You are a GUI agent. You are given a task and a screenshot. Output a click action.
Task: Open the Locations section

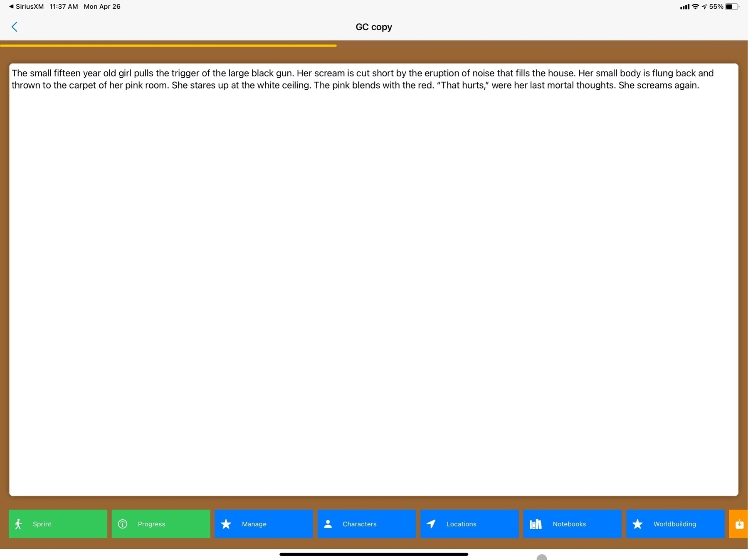pyautogui.click(x=469, y=524)
